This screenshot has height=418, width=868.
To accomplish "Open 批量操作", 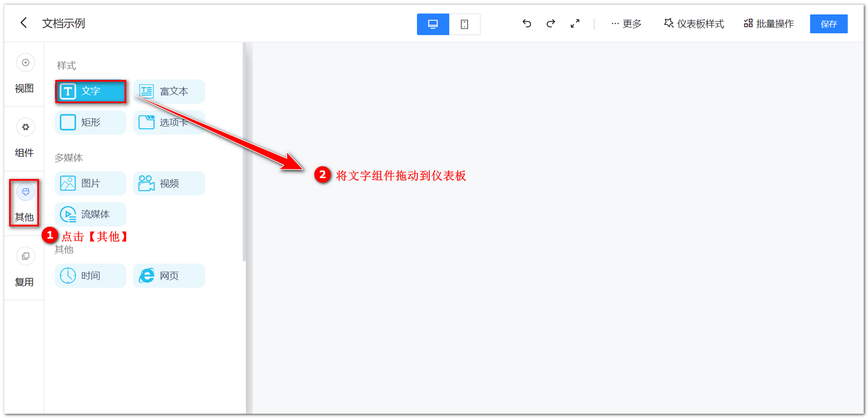I will (769, 24).
